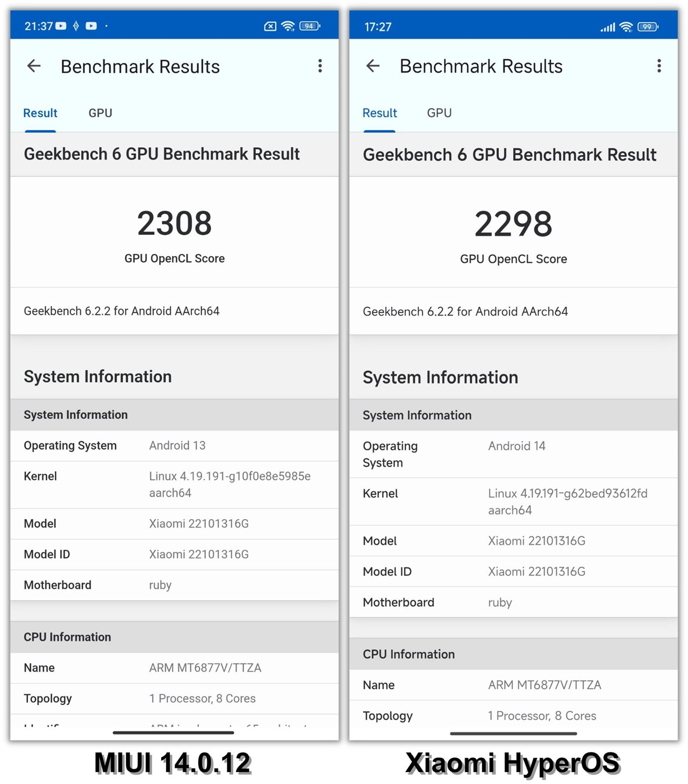Open the overflow menu on the HyperOS screen
This screenshot has height=784, width=688.
[x=659, y=66]
